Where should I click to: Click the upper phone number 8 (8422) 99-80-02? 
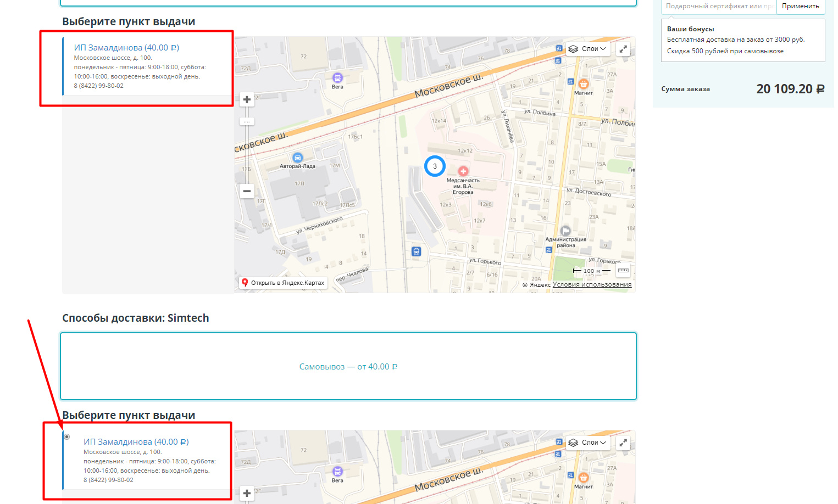pyautogui.click(x=99, y=86)
